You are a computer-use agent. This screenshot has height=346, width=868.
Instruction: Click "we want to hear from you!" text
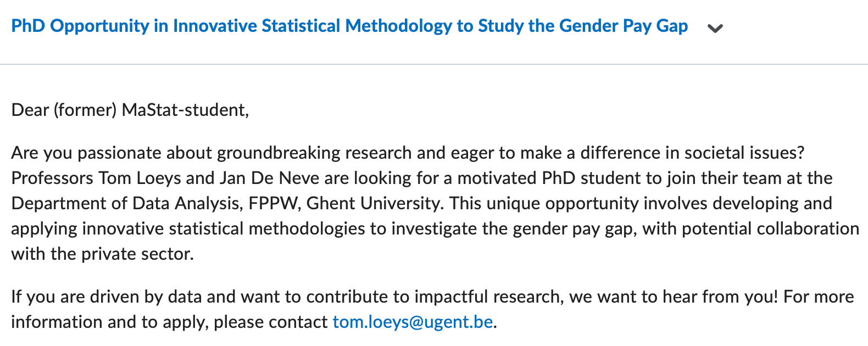coord(674,297)
